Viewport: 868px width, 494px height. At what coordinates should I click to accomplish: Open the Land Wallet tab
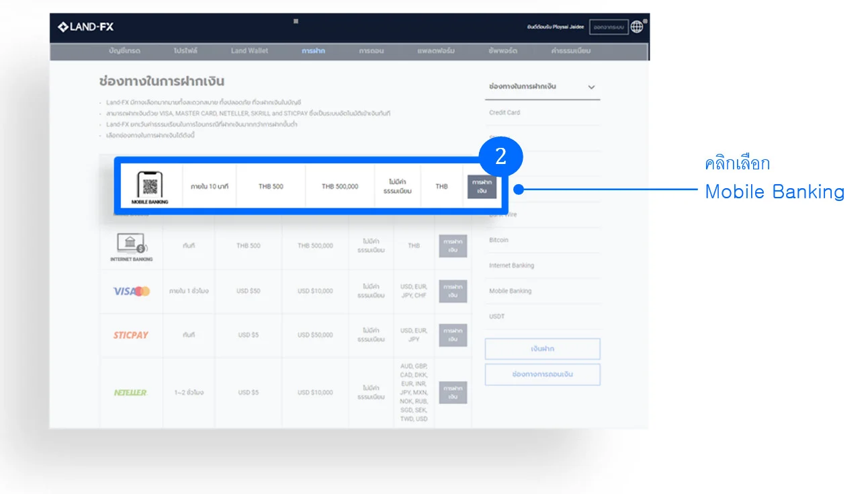pyautogui.click(x=249, y=51)
